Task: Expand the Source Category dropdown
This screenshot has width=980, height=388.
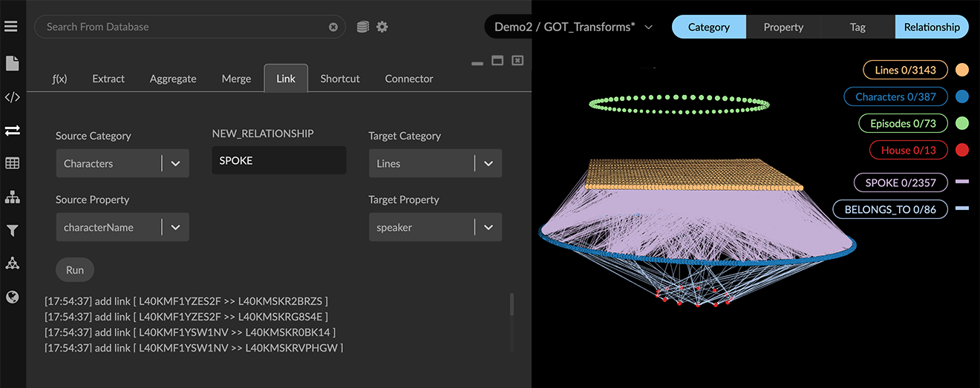Action: pos(175,163)
